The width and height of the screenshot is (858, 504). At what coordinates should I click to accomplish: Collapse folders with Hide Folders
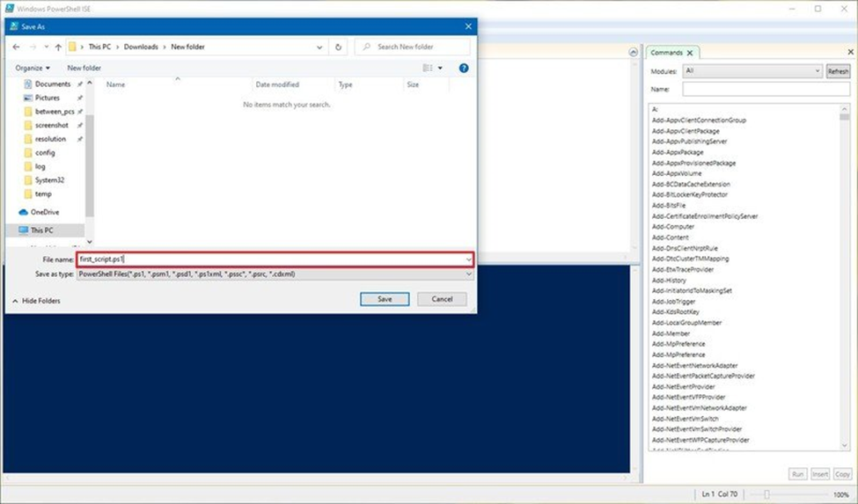click(36, 301)
